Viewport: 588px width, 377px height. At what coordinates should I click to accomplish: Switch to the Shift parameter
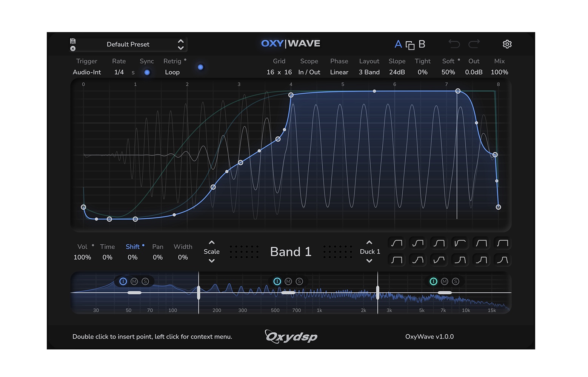pyautogui.click(x=132, y=246)
